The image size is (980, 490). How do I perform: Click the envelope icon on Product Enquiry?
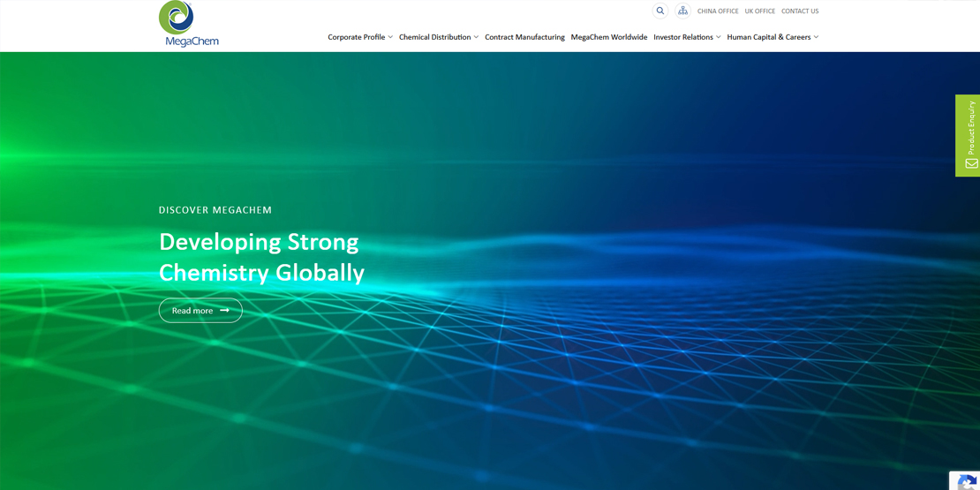point(971,163)
